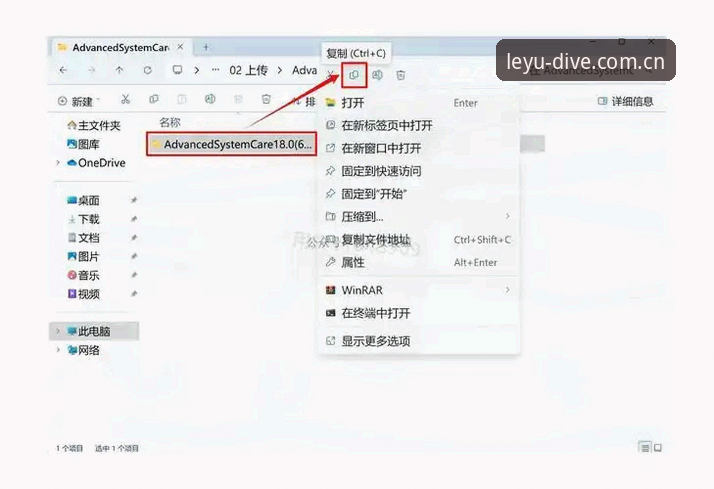
Task: Select the AdvancedSystemCare18.0 folder
Action: click(x=232, y=144)
